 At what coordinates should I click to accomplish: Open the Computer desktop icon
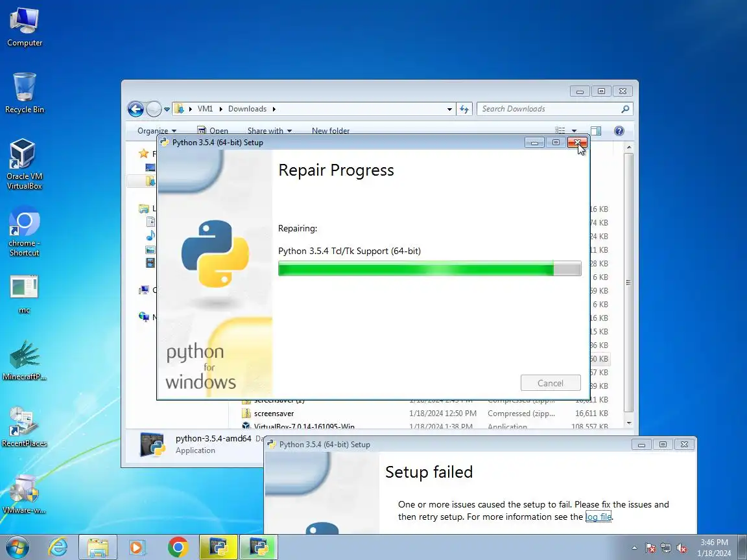click(x=24, y=27)
